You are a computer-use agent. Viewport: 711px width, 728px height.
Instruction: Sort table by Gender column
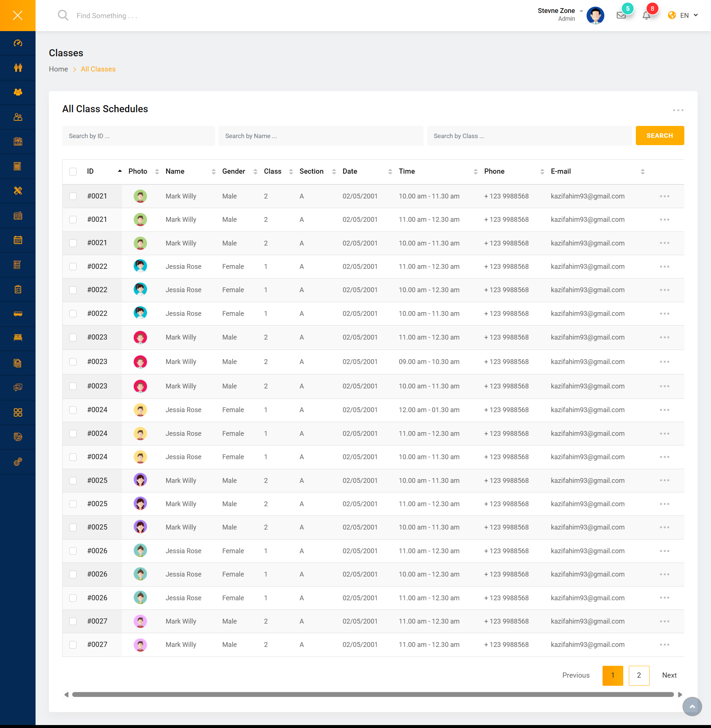pyautogui.click(x=256, y=171)
